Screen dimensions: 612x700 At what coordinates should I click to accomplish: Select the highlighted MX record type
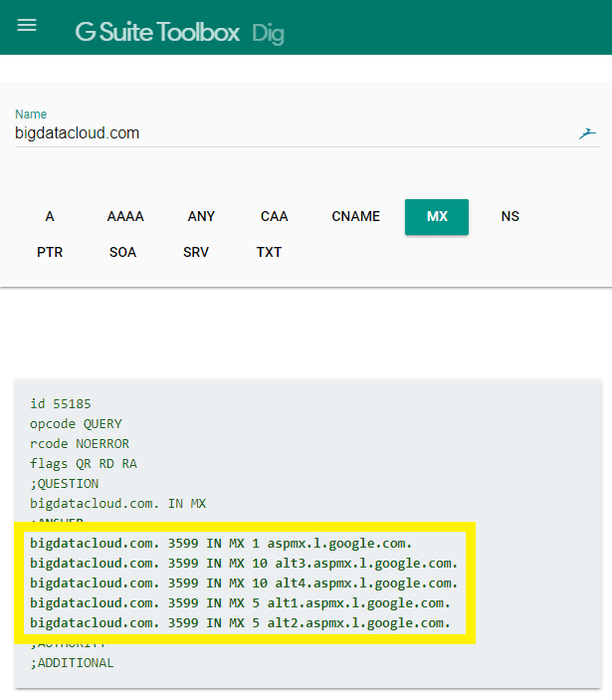437,217
